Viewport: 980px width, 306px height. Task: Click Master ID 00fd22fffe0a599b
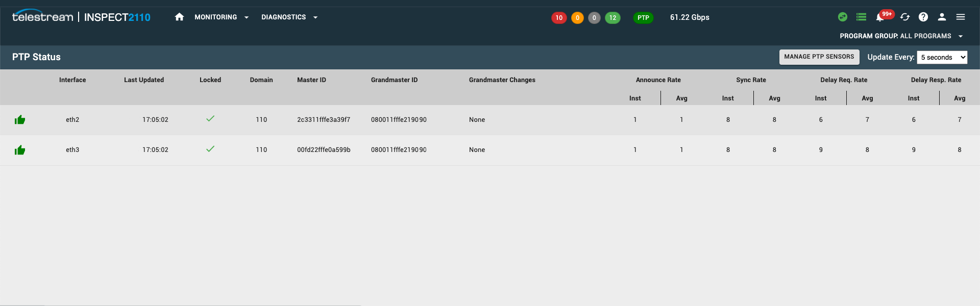tap(324, 150)
